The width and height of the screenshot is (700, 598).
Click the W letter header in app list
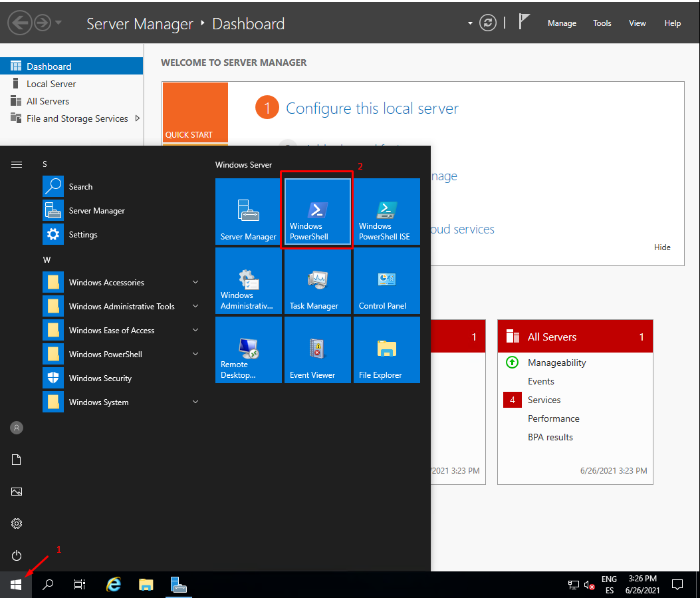47,260
